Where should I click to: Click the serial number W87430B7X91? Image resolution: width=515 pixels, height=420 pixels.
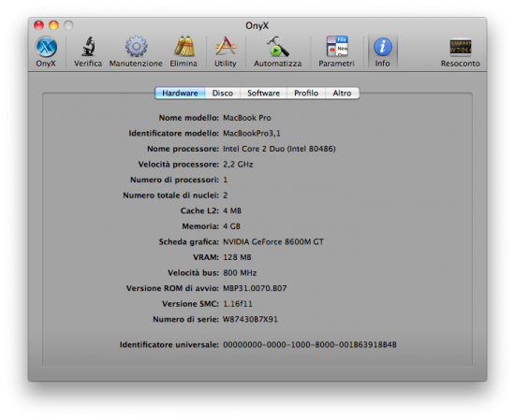point(250,319)
